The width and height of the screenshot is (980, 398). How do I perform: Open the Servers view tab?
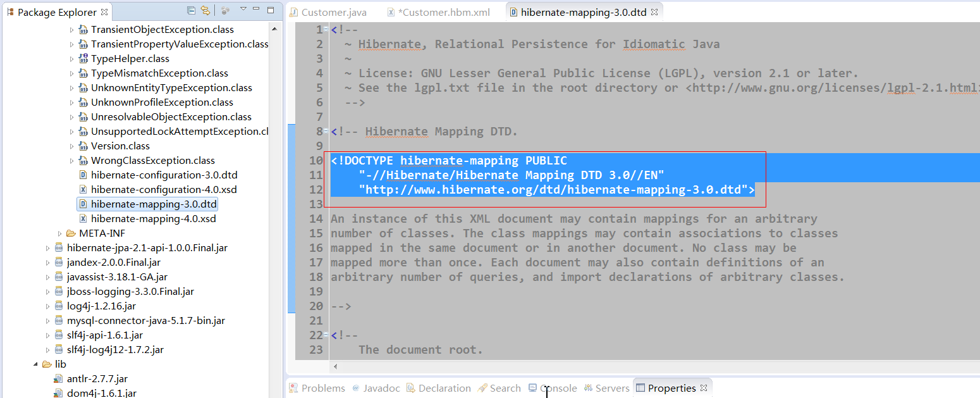[x=607, y=388]
